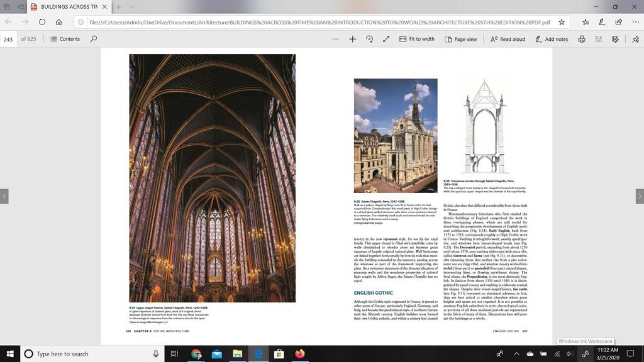The image size is (644, 362).
Task: Zoom in on the PDF
Action: point(352,39)
